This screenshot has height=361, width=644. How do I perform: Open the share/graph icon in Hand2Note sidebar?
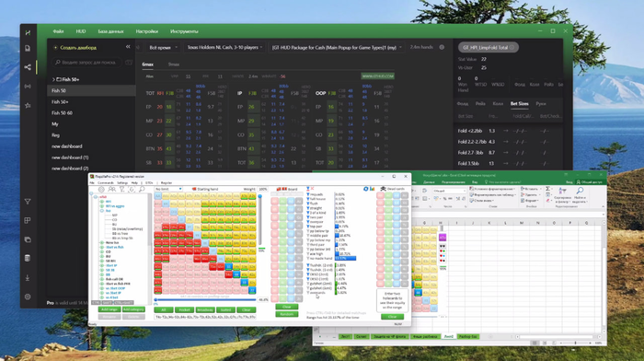28,67
